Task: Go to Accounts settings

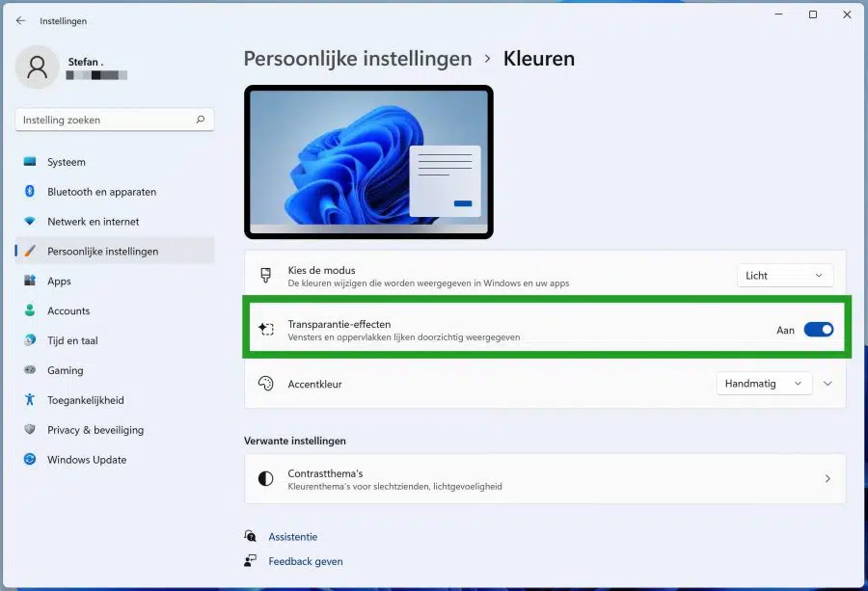Action: point(115,310)
